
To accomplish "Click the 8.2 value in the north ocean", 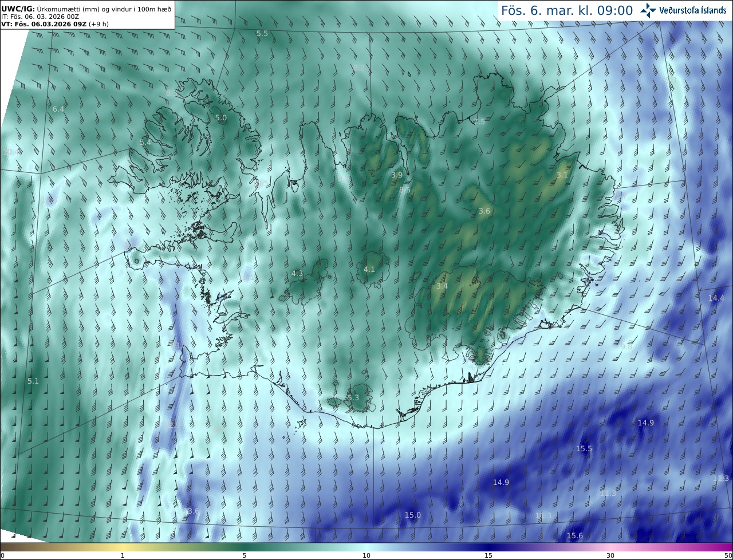I will [x=359, y=68].
